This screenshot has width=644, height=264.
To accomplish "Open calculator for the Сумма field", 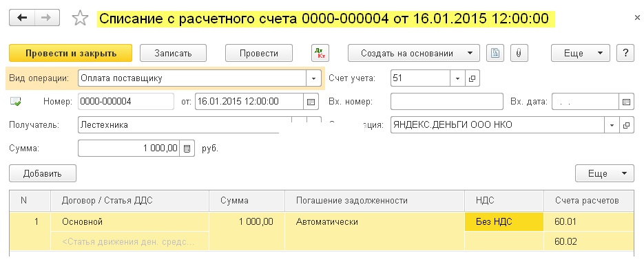I will pyautogui.click(x=187, y=148).
